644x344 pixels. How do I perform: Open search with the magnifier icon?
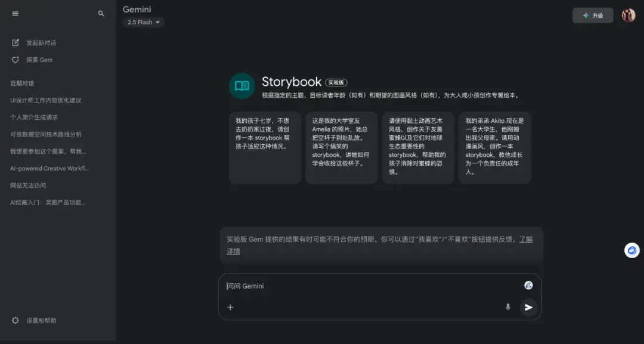[x=101, y=14]
